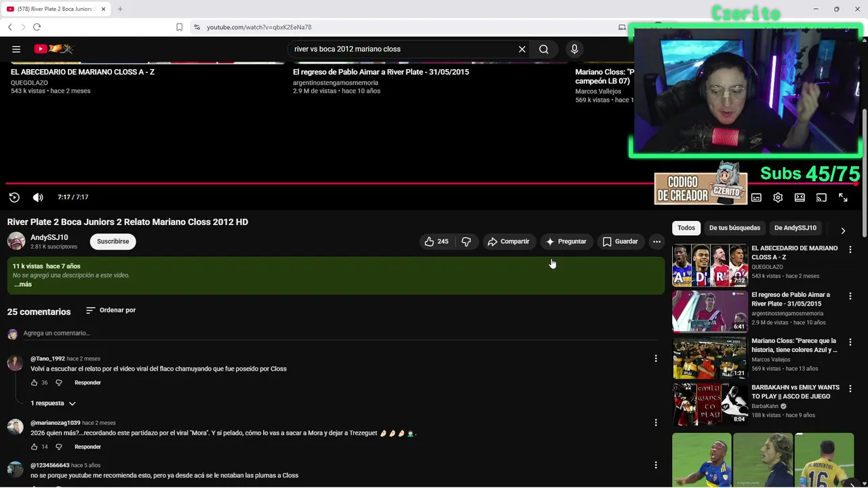Open a new browser tab

click(120, 9)
